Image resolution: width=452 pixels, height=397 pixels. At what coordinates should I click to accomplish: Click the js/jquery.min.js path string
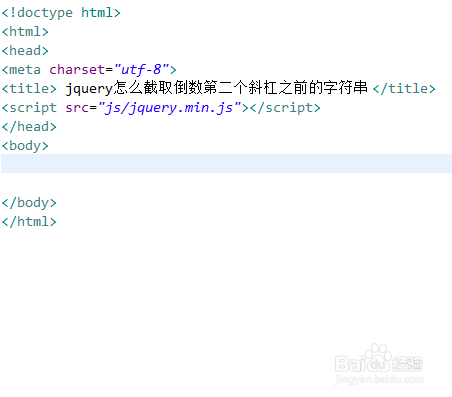point(169,108)
